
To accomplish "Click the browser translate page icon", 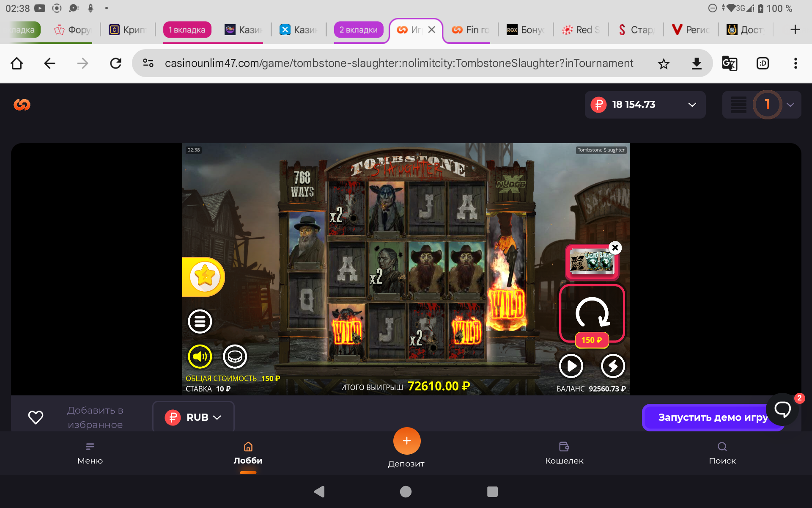I will coord(729,63).
